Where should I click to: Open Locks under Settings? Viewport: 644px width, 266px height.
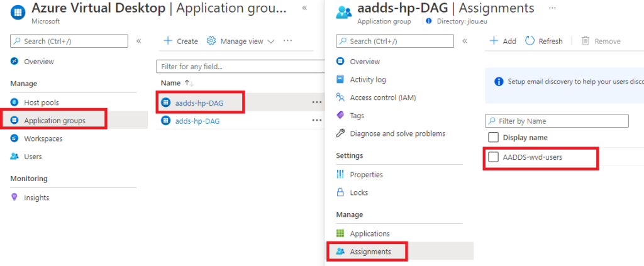tap(358, 192)
